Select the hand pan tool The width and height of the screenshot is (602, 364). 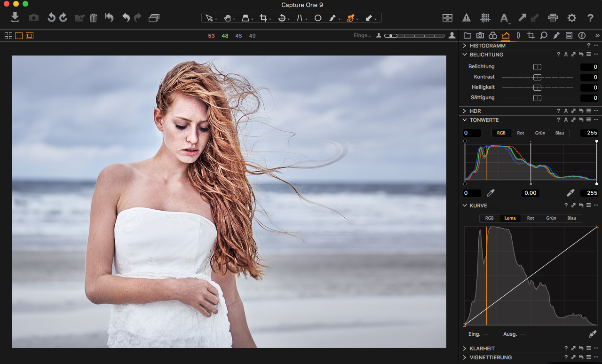coord(228,18)
